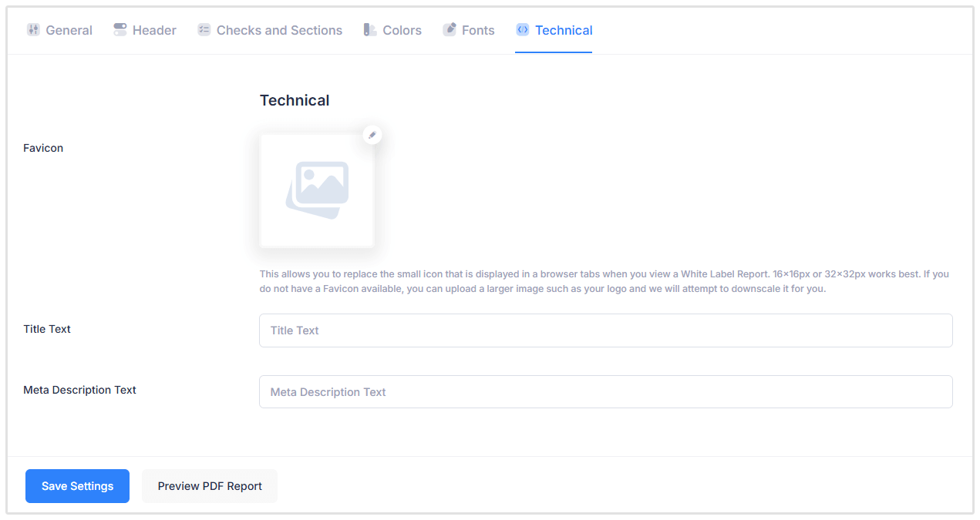The width and height of the screenshot is (980, 520).
Task: Click the Meta Description Text label on left
Action: coord(79,390)
